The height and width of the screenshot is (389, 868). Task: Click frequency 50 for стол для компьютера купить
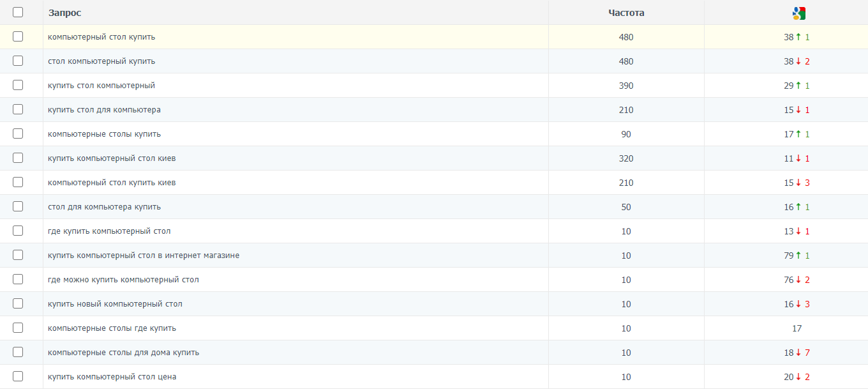626,207
